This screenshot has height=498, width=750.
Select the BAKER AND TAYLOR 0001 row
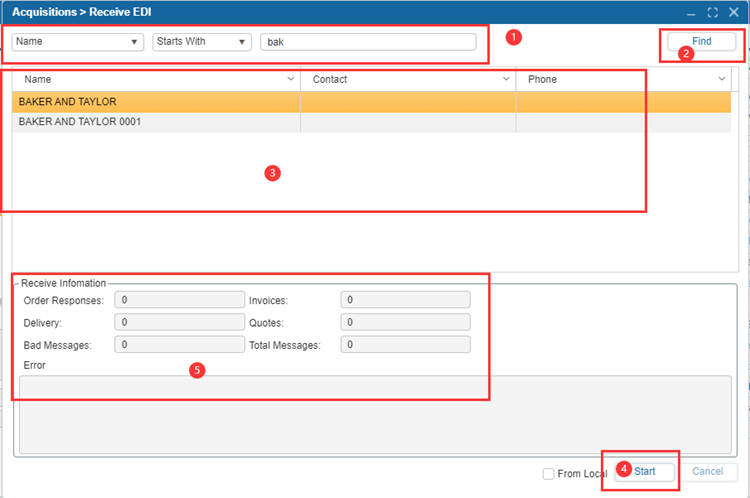pos(371,122)
